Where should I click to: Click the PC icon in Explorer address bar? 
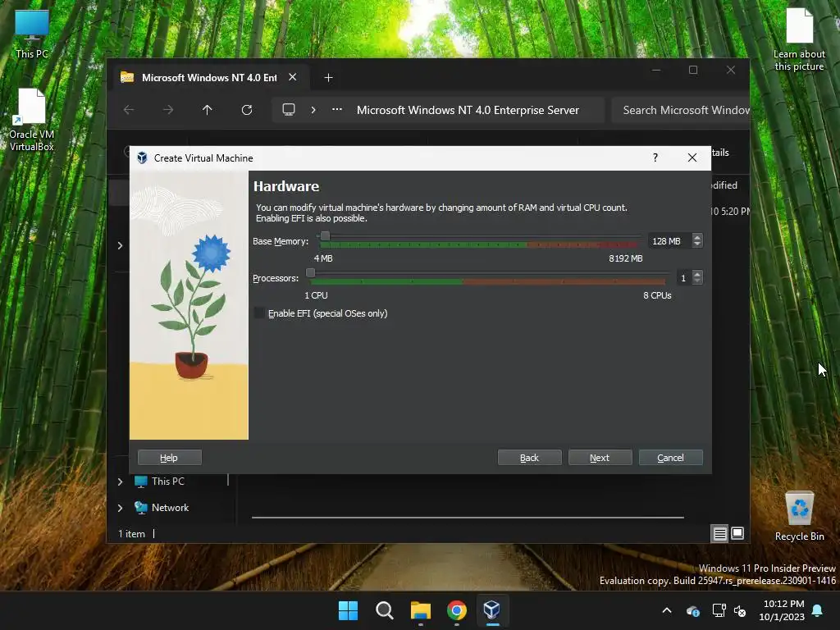pos(289,110)
